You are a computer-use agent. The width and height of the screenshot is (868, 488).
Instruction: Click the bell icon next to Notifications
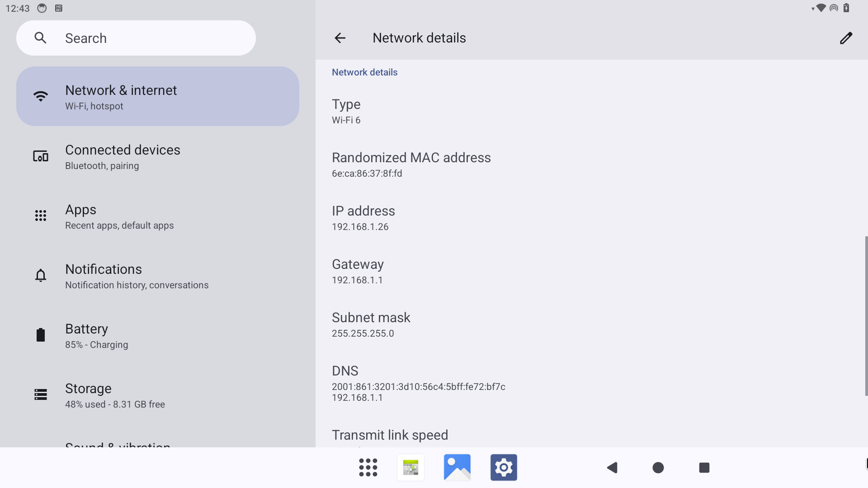tap(40, 275)
